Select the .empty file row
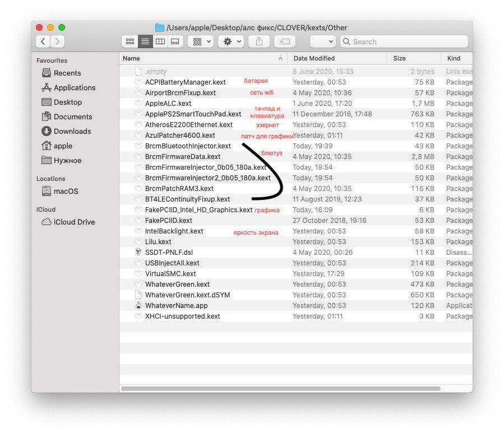Screen dimensions: 504x434 [x=295, y=71]
